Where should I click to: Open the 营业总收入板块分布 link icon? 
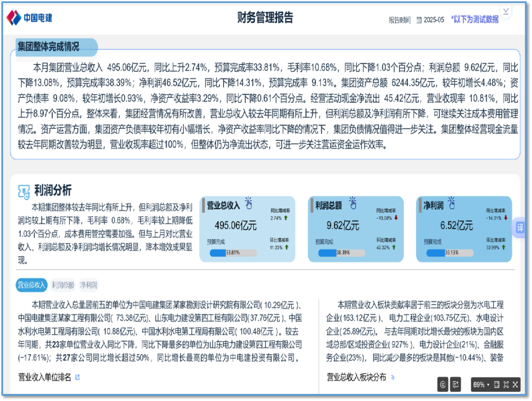[393, 377]
